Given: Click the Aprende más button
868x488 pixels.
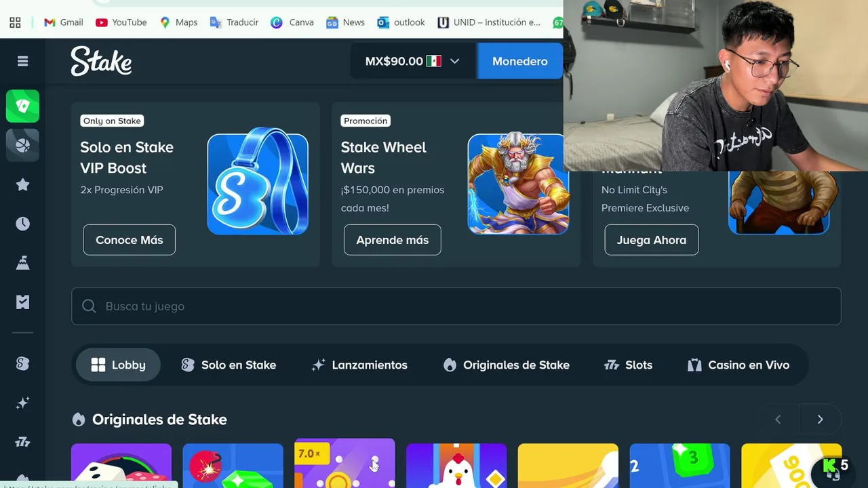Looking at the screenshot, I should coord(393,240).
